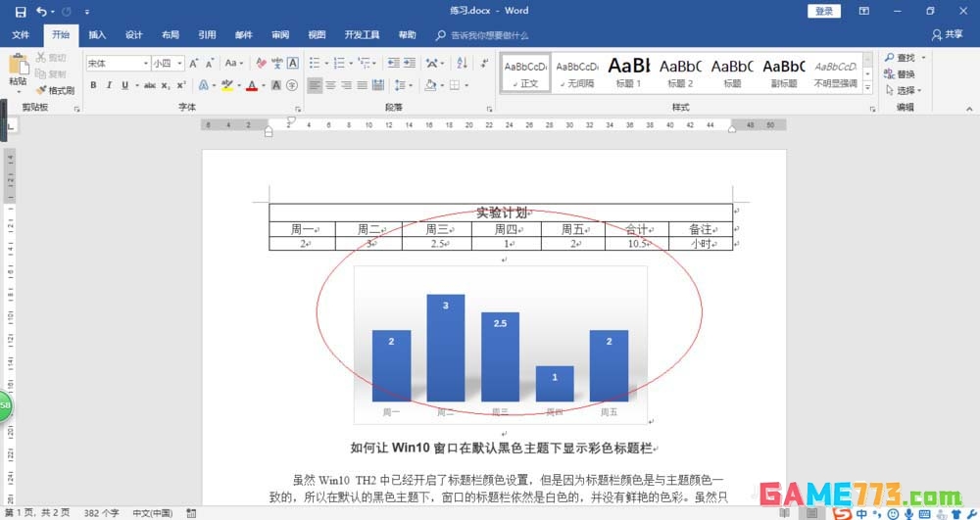Click the macro recording icon in status bar
The height and width of the screenshot is (520, 980).
click(191, 513)
